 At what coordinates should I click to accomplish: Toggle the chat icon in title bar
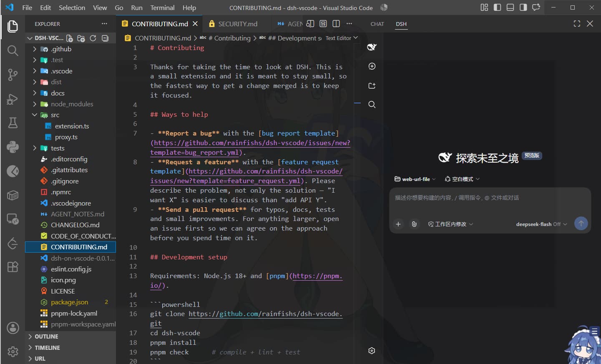tap(536, 8)
